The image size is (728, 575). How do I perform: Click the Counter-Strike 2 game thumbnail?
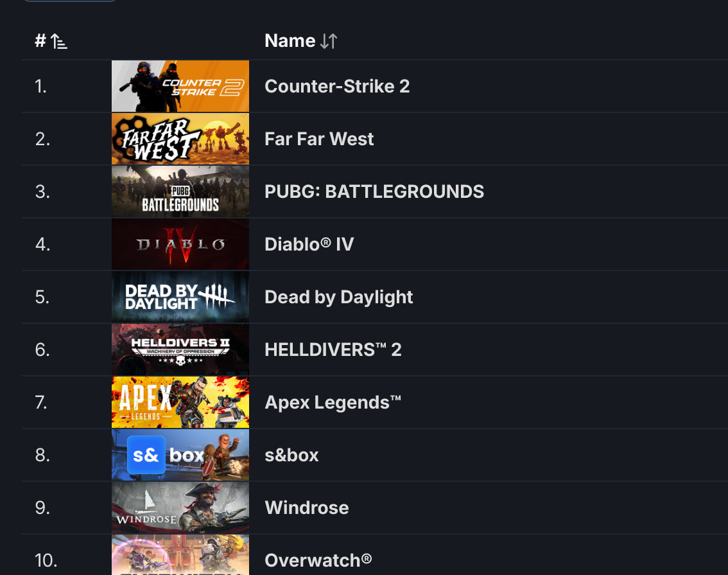(180, 86)
